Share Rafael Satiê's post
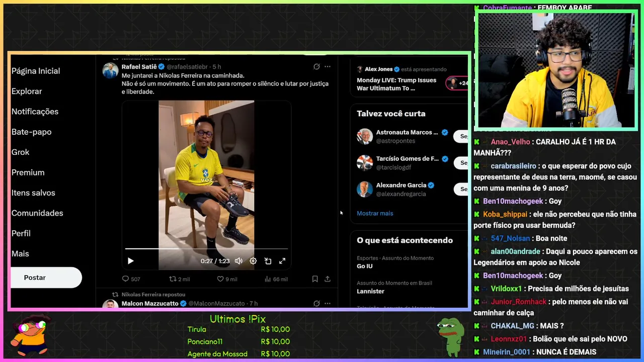 328,279
